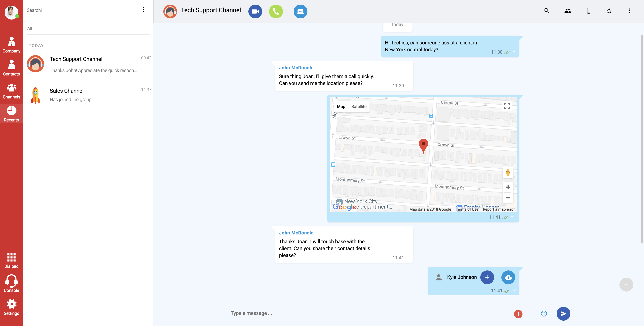This screenshot has height=326, width=644.
Task: Open search in conversation
Action: click(x=547, y=11)
